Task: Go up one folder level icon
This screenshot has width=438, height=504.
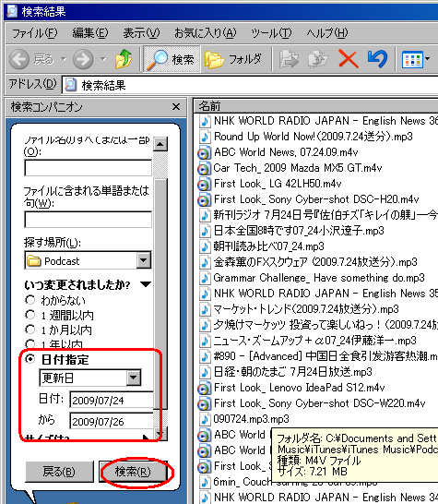Action: pos(124,59)
